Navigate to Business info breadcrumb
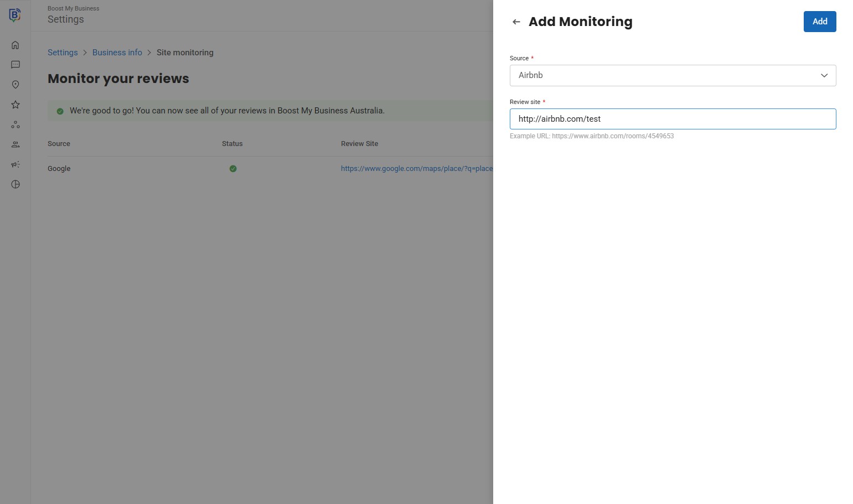Screen dimensions: 853x504 pyautogui.click(x=117, y=53)
